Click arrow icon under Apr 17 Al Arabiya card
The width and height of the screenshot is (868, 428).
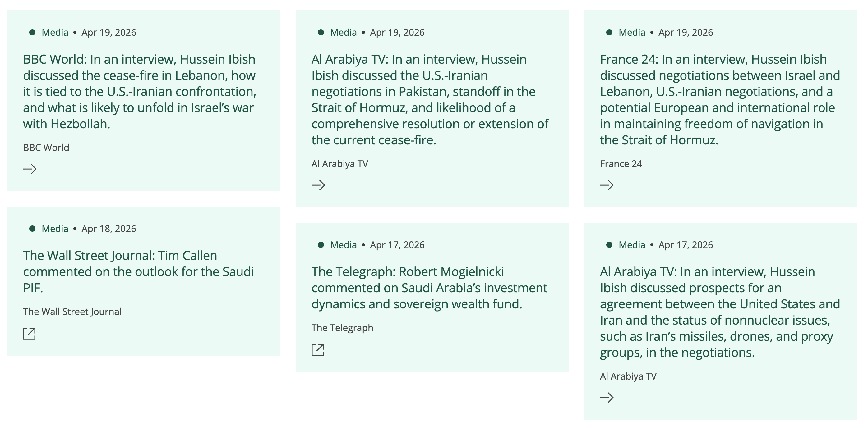607,397
